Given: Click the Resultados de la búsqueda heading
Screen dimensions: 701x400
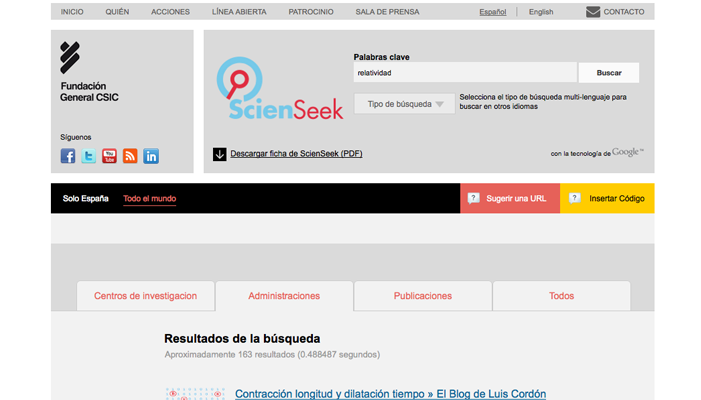Looking at the screenshot, I should 242,339.
